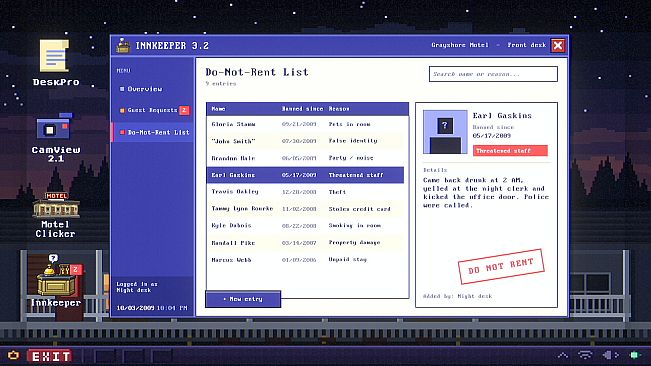Close the Innkeeper 3.2 window
This screenshot has height=366, width=651.
[x=558, y=45]
